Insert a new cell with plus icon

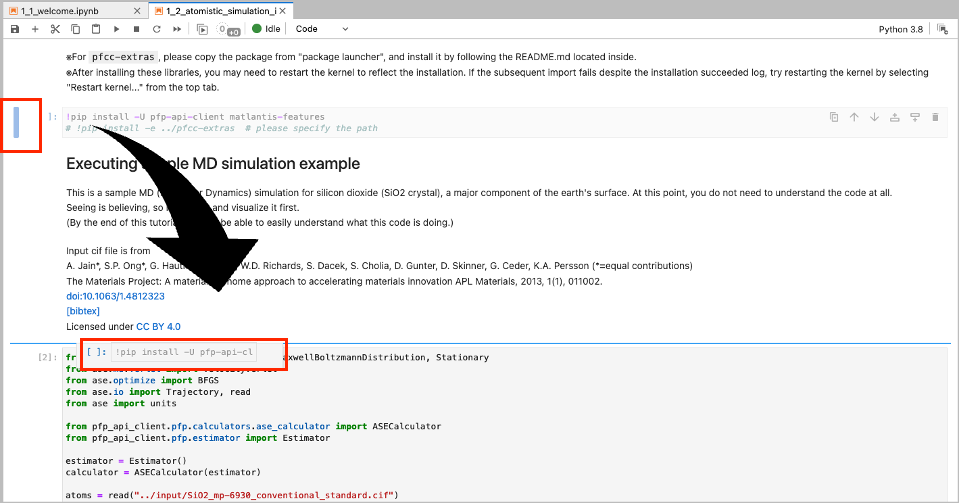pos(35,29)
